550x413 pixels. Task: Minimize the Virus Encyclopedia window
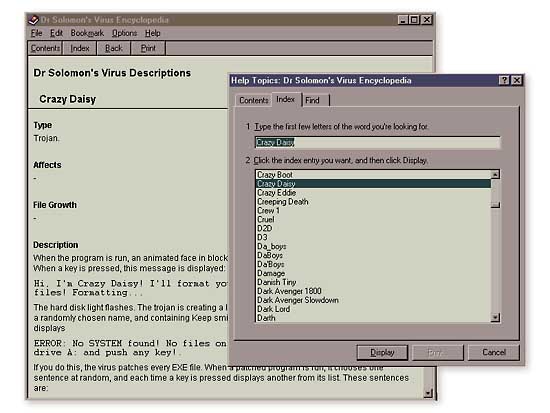click(x=403, y=20)
